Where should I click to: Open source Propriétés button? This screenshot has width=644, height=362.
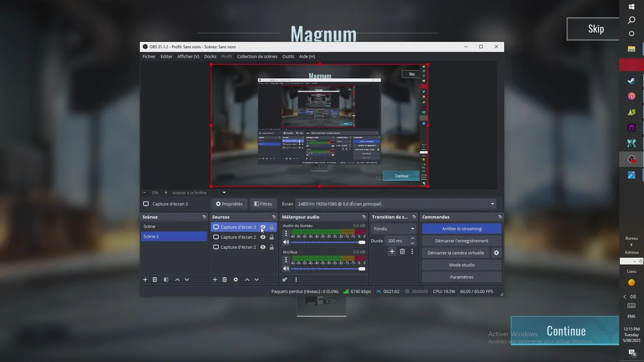(229, 204)
